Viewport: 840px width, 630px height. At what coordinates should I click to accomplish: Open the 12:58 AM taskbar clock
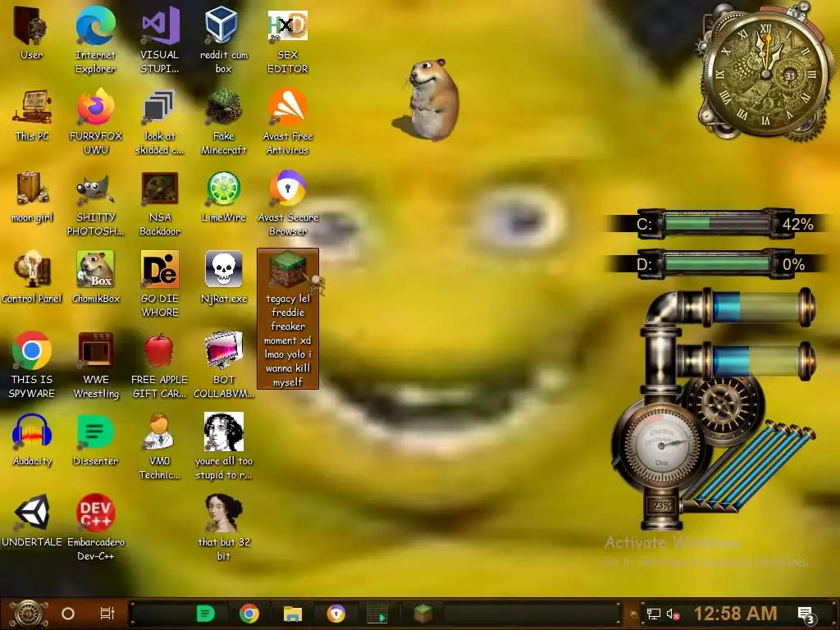pyautogui.click(x=735, y=614)
